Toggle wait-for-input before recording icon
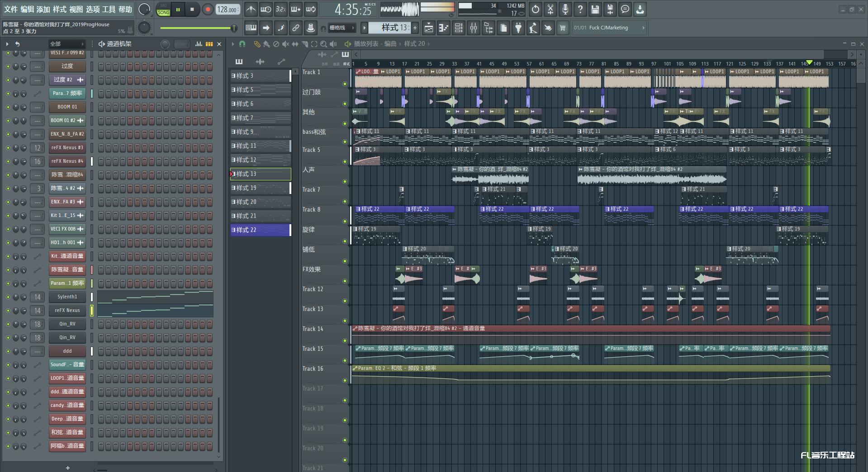868x472 pixels. [x=266, y=9]
